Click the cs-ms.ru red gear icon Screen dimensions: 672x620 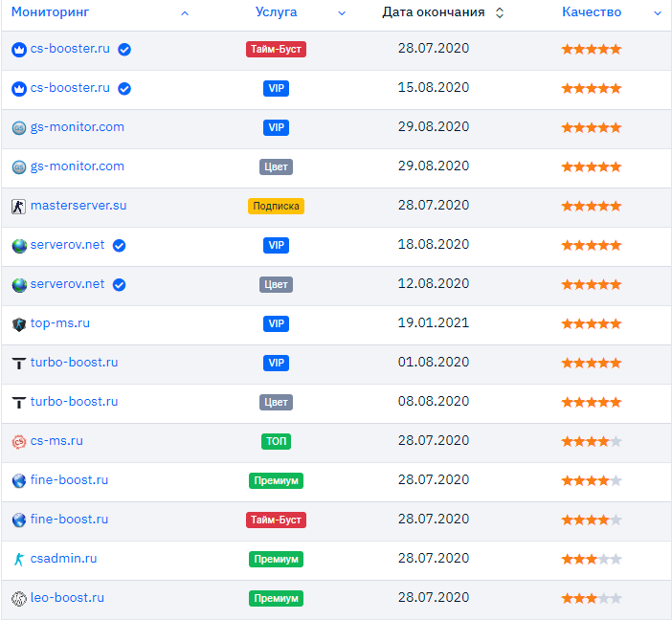click(19, 442)
